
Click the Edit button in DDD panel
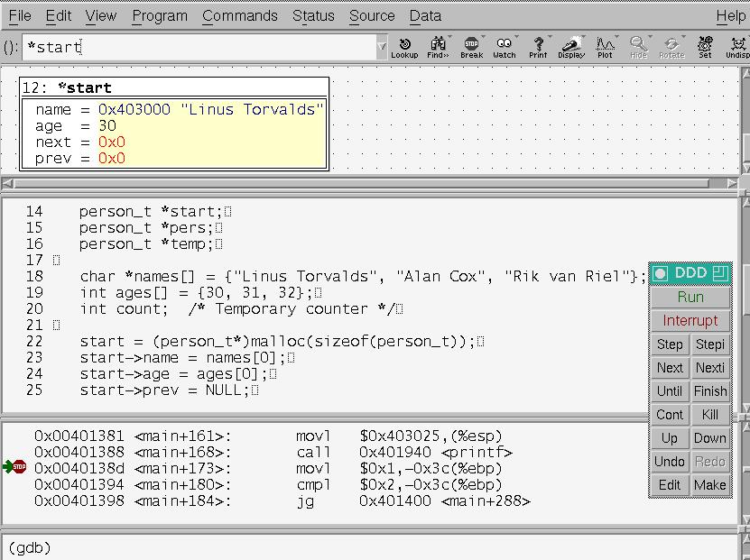[670, 484]
